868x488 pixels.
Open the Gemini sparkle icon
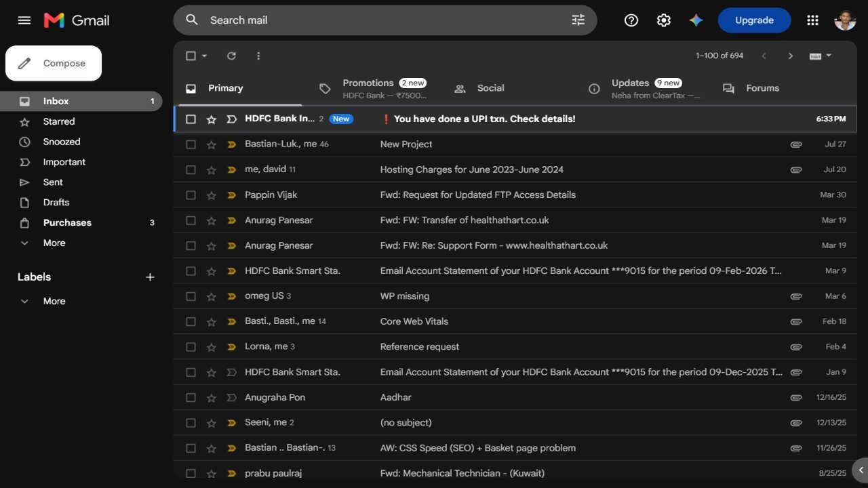pos(696,20)
